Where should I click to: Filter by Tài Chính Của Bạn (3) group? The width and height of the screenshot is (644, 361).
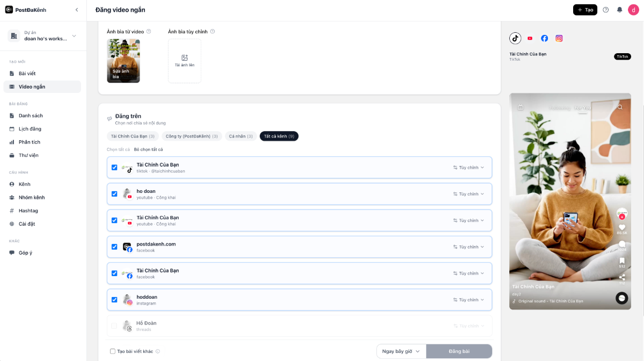[133, 136]
